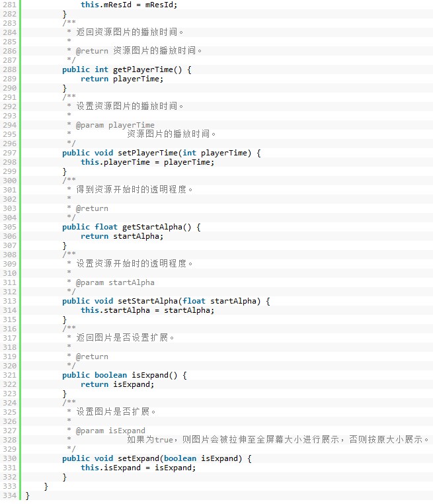Click 'this.playerTime = playerTime;' statement
433x504 pixels.
coord(147,162)
